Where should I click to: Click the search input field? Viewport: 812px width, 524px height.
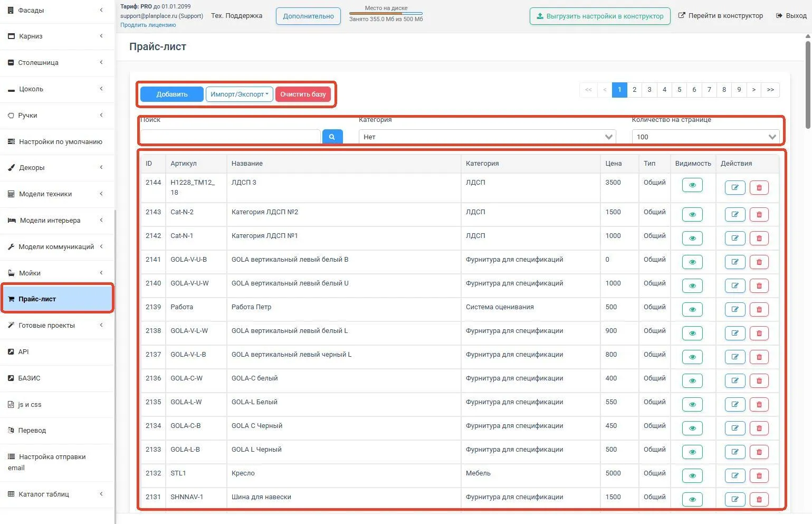point(230,137)
